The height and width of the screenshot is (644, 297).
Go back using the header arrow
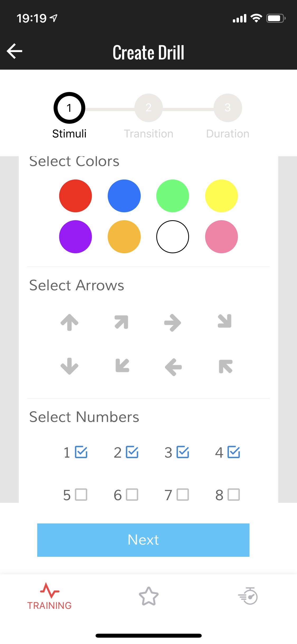tap(15, 51)
